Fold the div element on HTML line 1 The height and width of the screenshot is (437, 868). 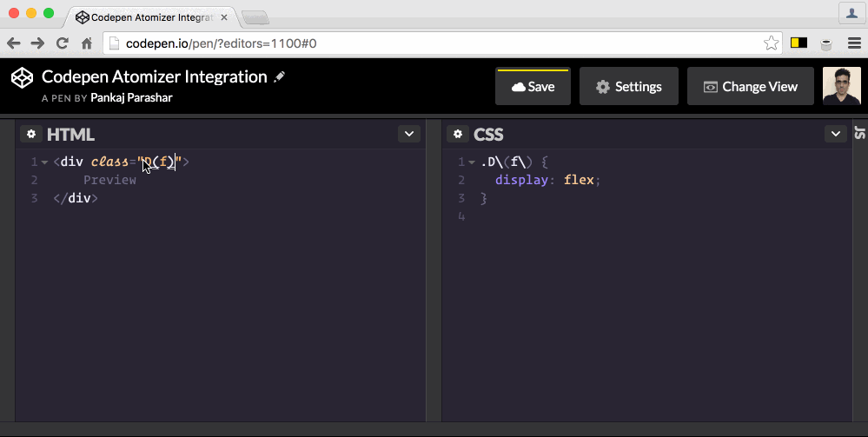point(45,162)
